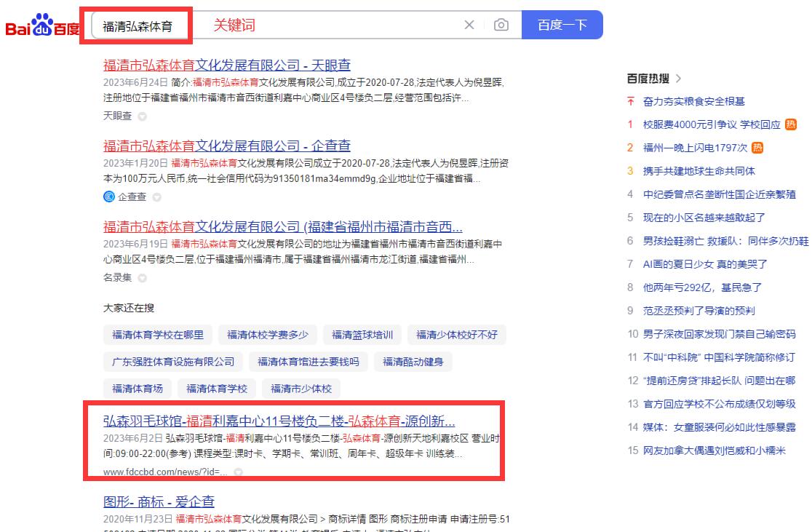Clear the search box with the X icon
812x532 pixels.
pyautogui.click(x=469, y=25)
